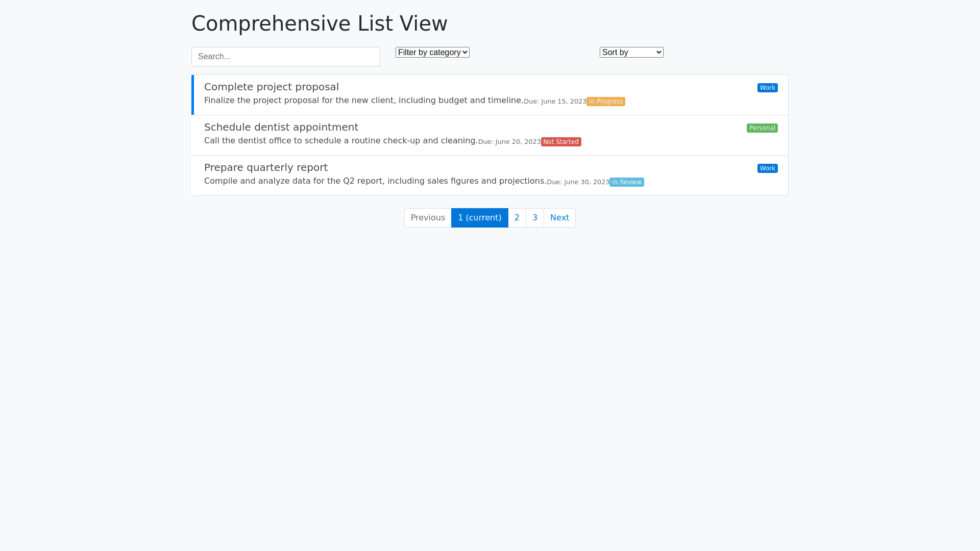This screenshot has height=551, width=980.
Task: Jump to page 3
Action: (x=534, y=218)
